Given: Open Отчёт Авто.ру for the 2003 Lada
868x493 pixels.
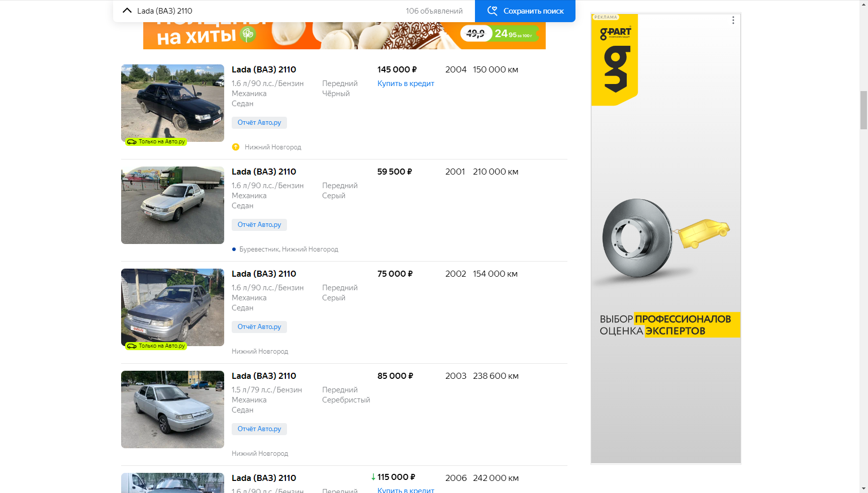Looking at the screenshot, I should point(259,429).
